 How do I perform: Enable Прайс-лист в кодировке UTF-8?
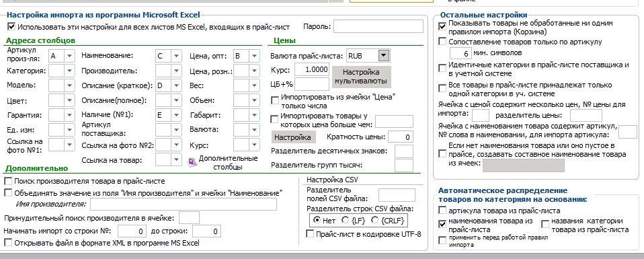click(x=310, y=234)
